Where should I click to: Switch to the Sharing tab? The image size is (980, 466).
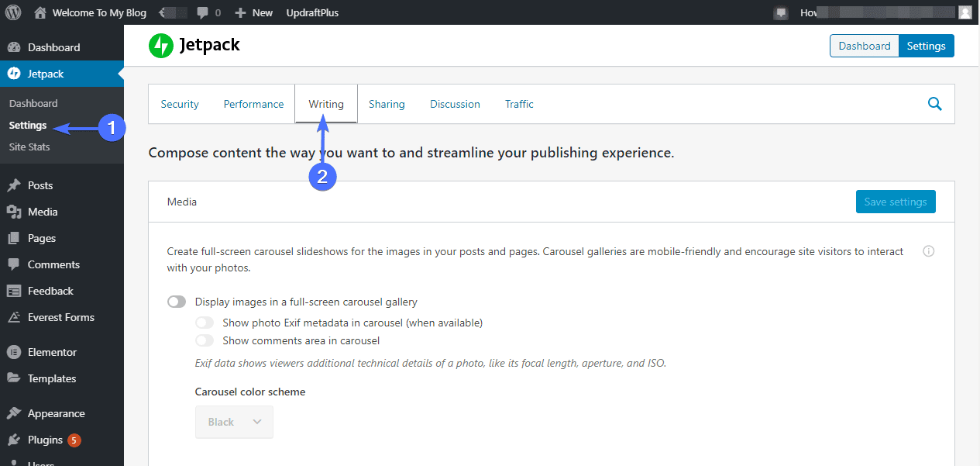pyautogui.click(x=387, y=104)
